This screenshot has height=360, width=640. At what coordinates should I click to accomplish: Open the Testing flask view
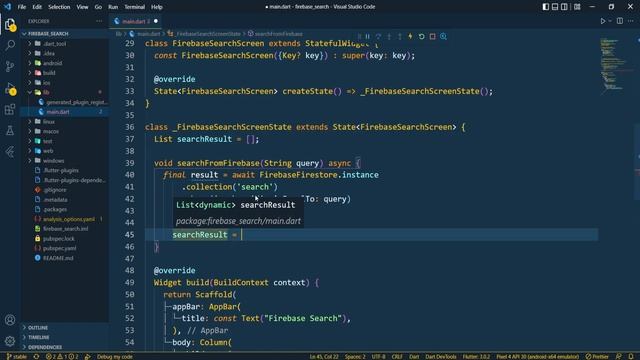[x=10, y=131]
